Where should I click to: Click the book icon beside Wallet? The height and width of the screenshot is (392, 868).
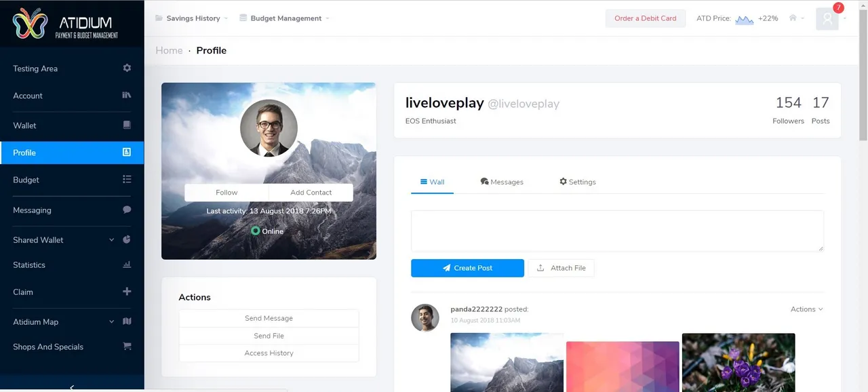click(127, 125)
